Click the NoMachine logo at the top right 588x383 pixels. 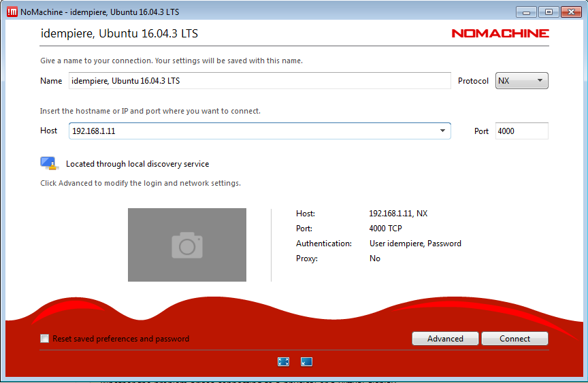point(500,33)
